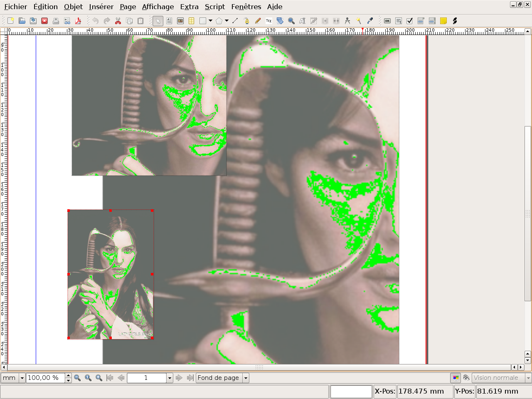Pick the Bezier curve pen tool
Viewport: 532px width, 399px height.
[246, 21]
